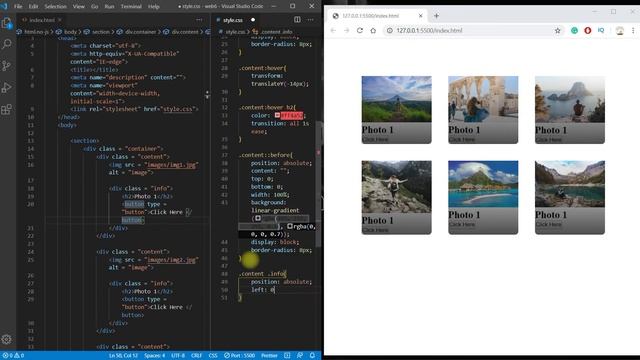Open the Selection menu
This screenshot has height=360, width=640.
(56, 6)
